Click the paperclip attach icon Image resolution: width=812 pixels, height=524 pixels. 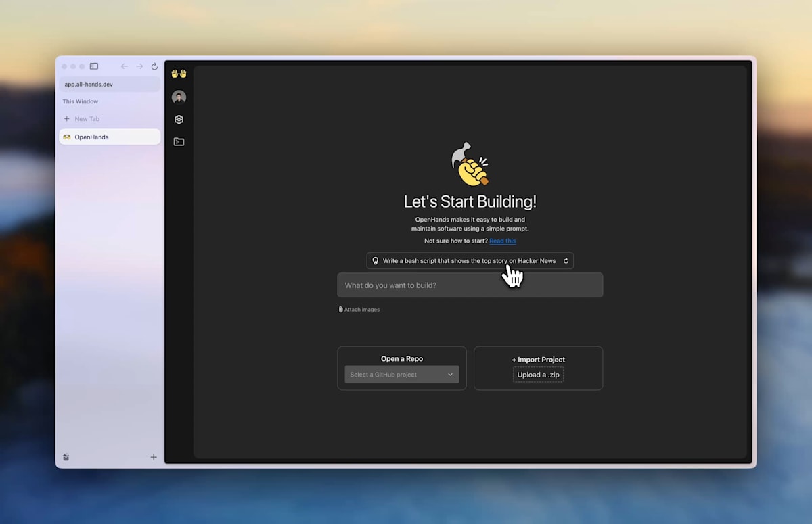point(340,310)
